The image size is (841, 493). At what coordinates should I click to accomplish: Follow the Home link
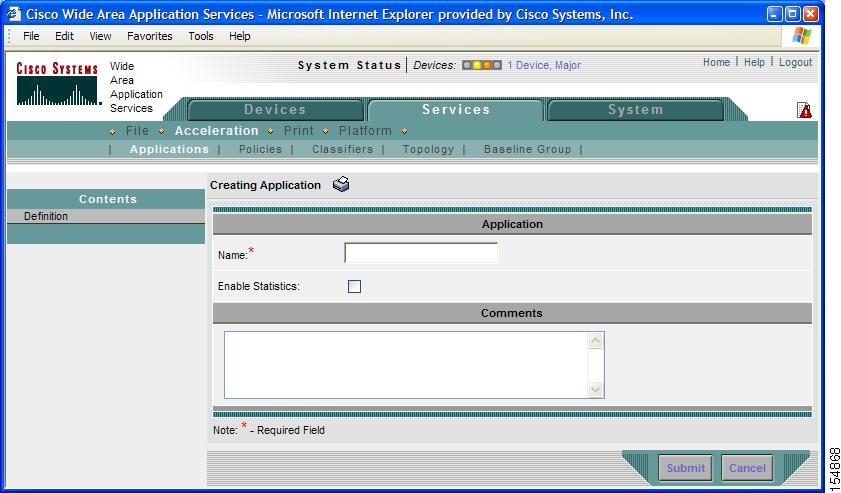716,62
